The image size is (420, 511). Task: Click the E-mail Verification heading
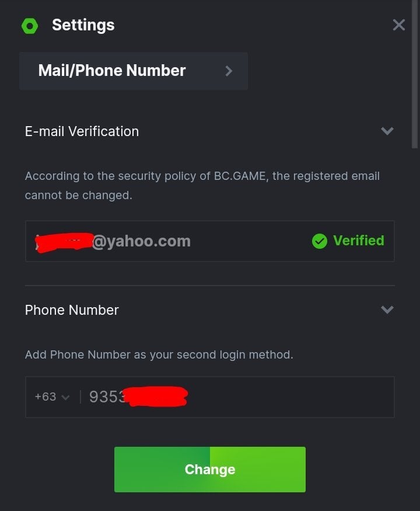click(82, 131)
